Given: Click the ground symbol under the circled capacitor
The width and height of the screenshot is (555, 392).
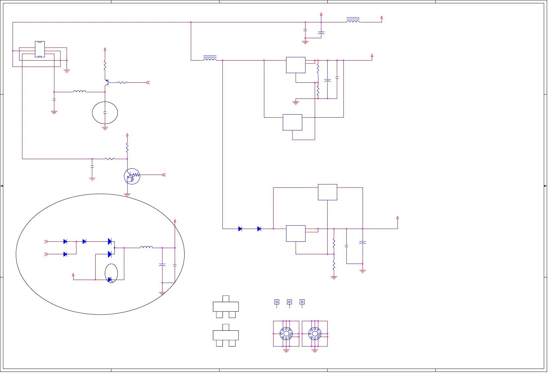Looking at the screenshot, I should pyautogui.click(x=105, y=128).
